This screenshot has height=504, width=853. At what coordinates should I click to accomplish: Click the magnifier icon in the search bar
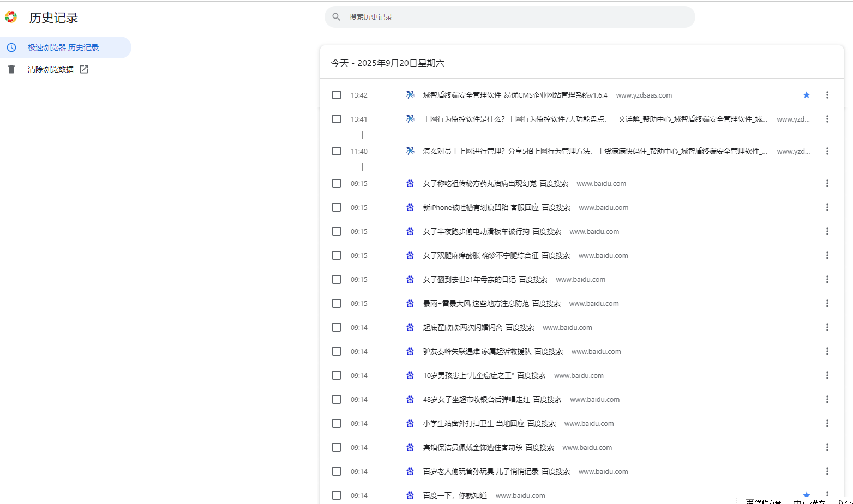click(x=336, y=16)
